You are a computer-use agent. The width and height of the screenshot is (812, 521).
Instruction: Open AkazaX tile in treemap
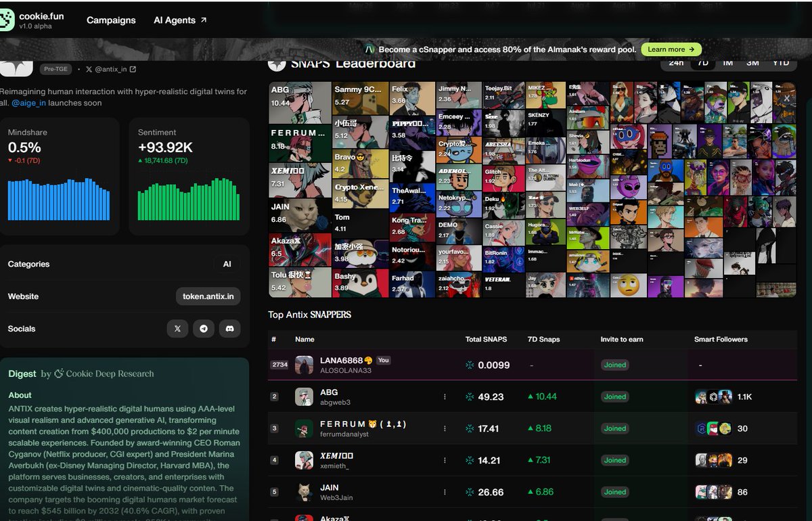300,250
